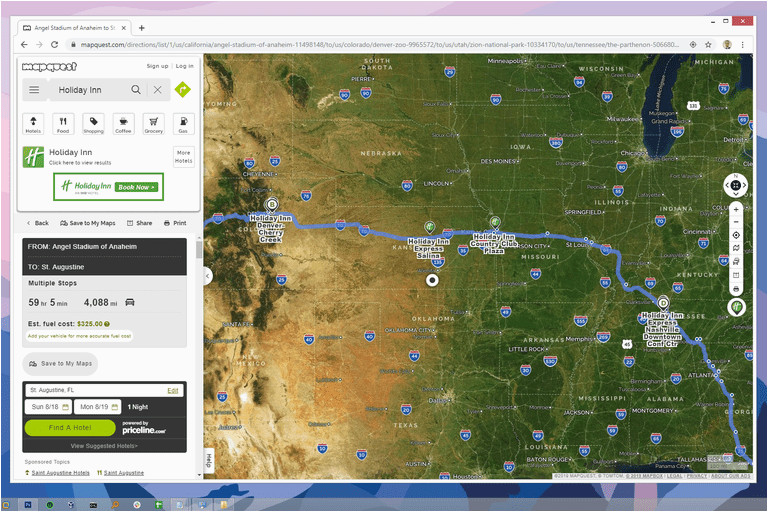Viewport: 768px width, 512px height.
Task: Click the Help tab on the map
Action: pyautogui.click(x=209, y=461)
